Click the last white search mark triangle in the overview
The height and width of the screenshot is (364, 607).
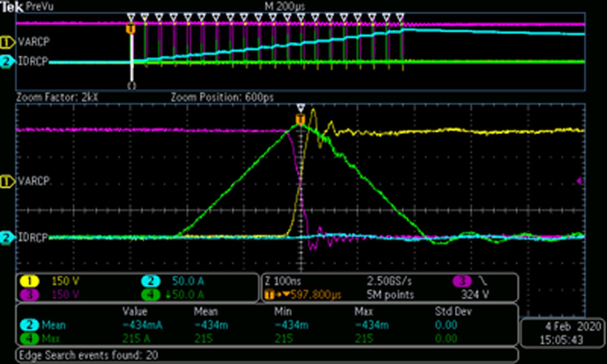400,18
